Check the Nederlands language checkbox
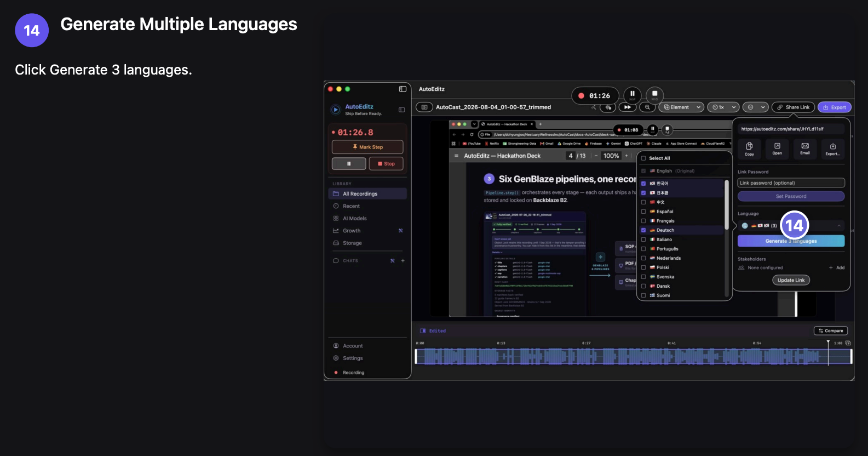 click(643, 258)
